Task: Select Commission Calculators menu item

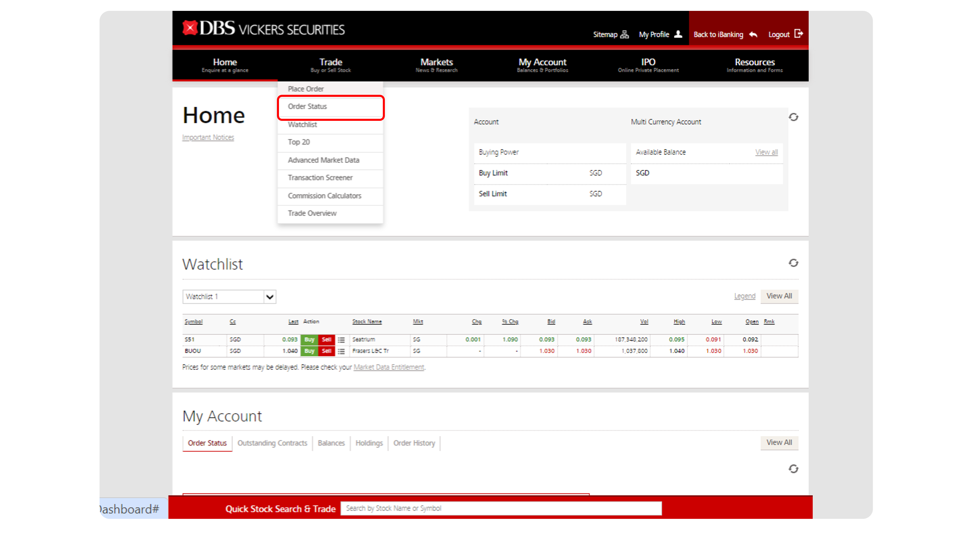Action: click(330, 196)
